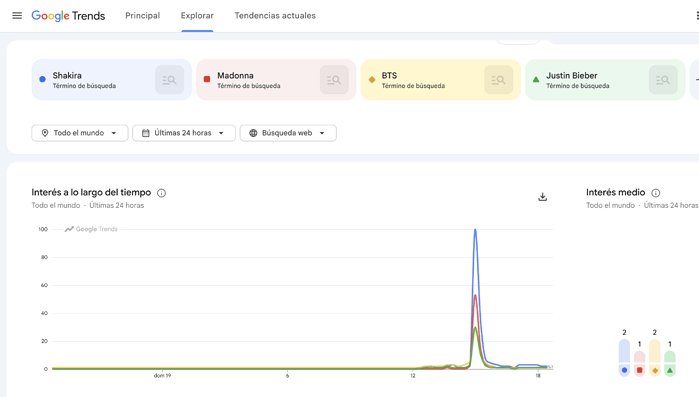Click the Interés medio heading
The image size is (699, 397).
coord(615,192)
